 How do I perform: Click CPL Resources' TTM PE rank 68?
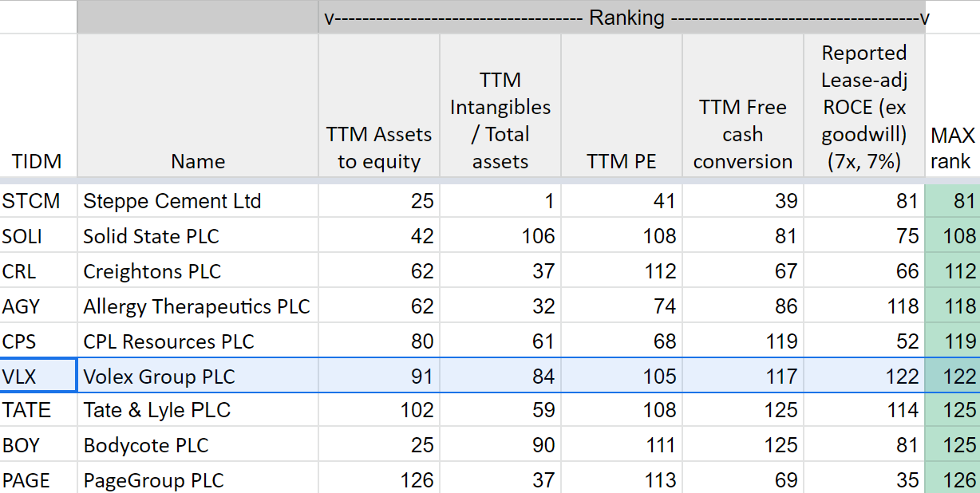click(622, 341)
